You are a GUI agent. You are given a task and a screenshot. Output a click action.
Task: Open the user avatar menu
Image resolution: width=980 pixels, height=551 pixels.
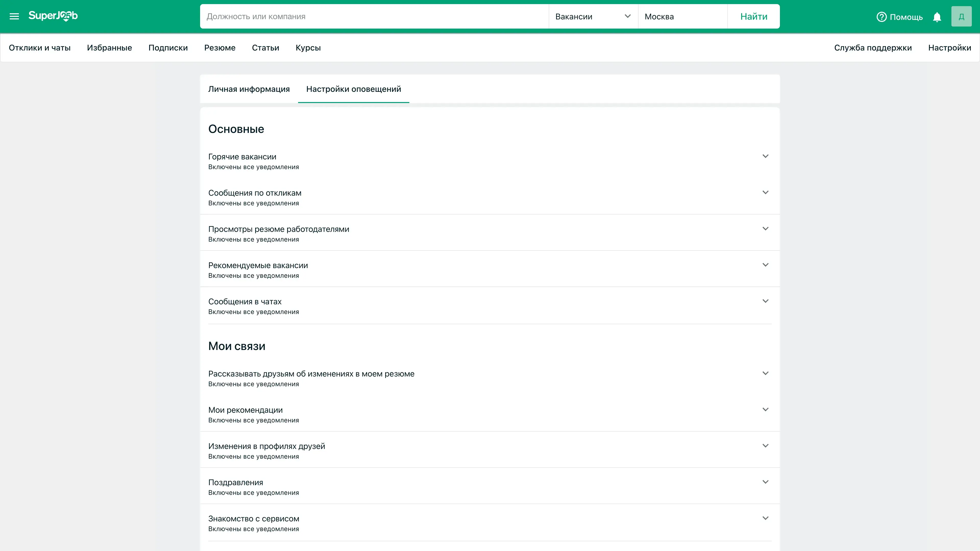961,16
